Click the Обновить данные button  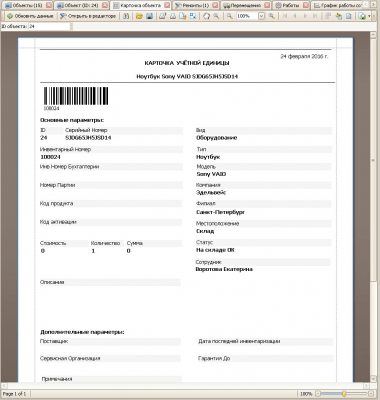[x=30, y=16]
